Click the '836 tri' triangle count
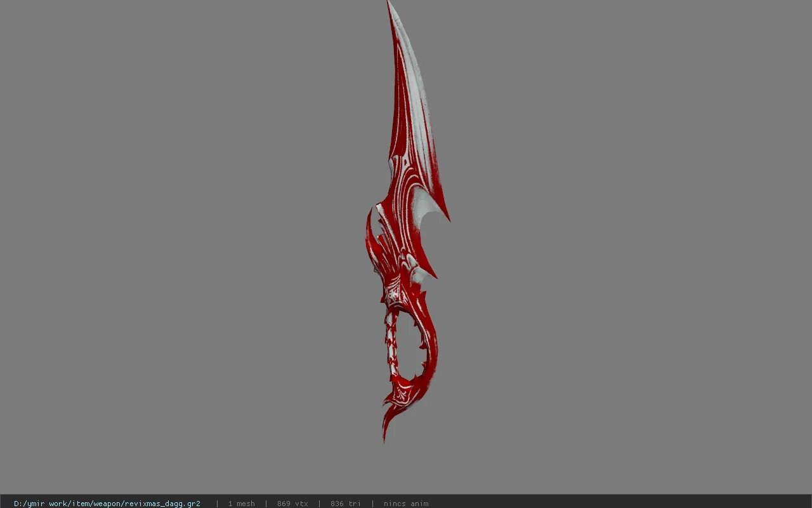The height and width of the screenshot is (508, 812). 346,504
